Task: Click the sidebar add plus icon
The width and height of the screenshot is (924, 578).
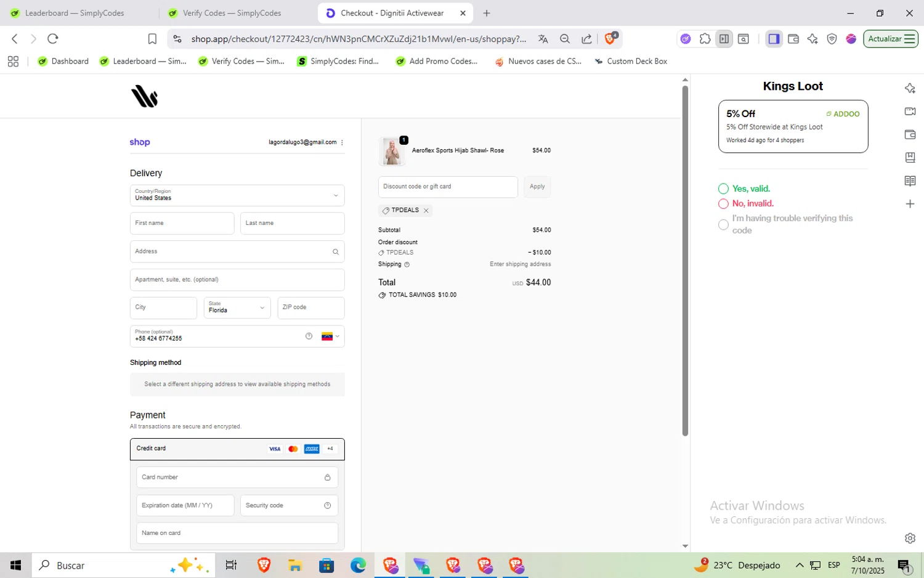Action: click(910, 204)
